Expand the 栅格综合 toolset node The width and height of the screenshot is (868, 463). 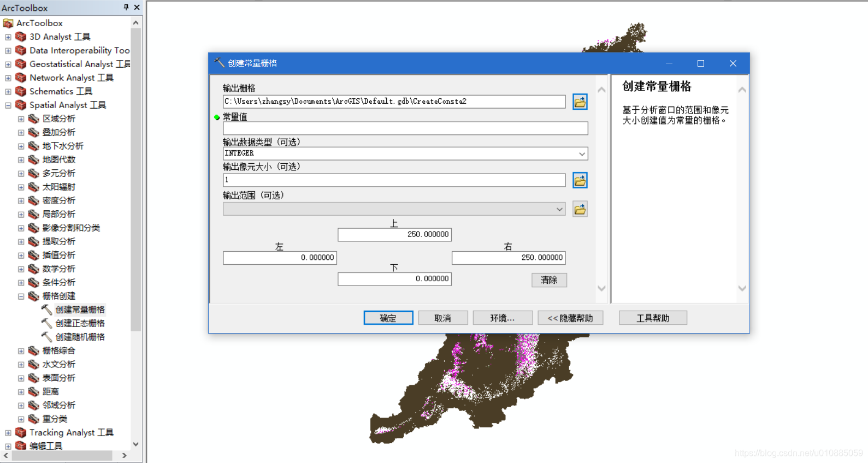click(21, 351)
